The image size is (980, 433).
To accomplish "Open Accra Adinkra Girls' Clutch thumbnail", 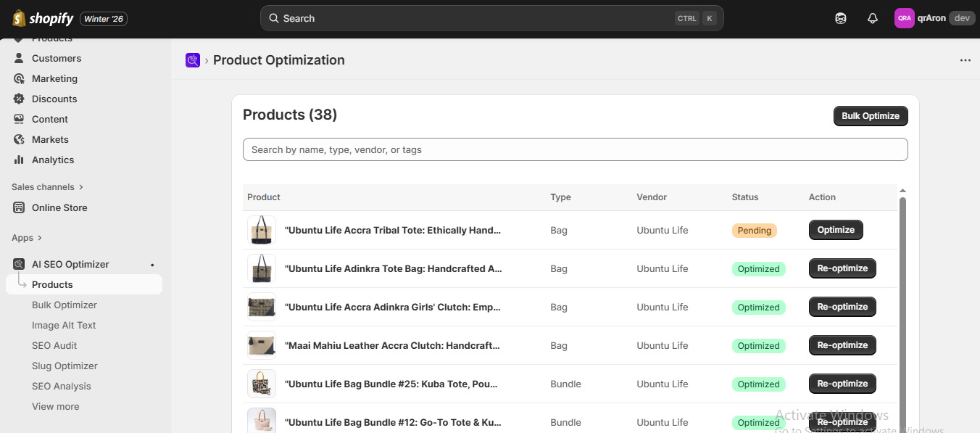I will (261, 307).
